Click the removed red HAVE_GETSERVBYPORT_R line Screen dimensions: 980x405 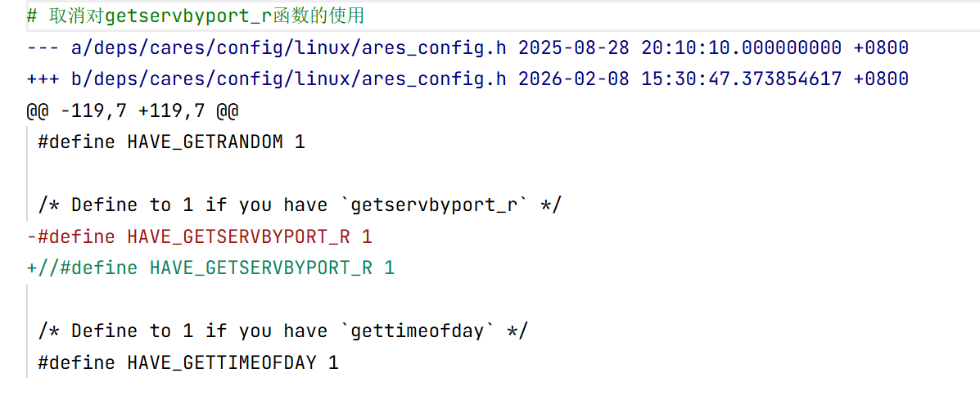coord(199,236)
